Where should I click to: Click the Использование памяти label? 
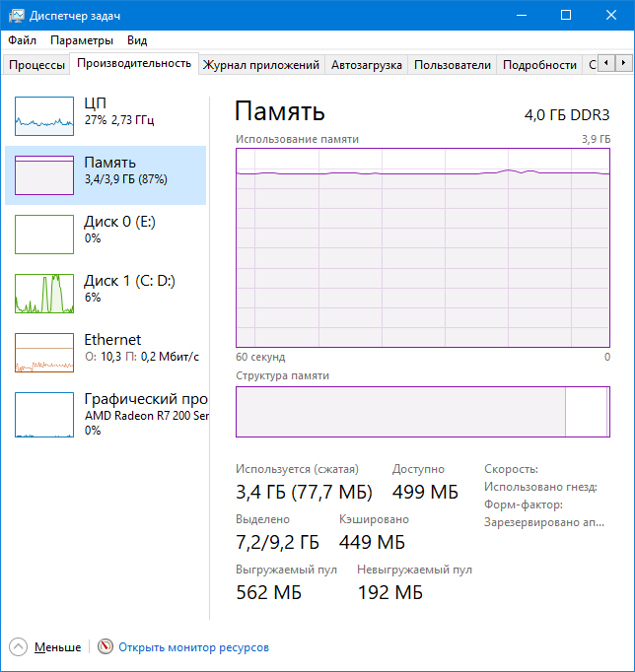coord(297,139)
